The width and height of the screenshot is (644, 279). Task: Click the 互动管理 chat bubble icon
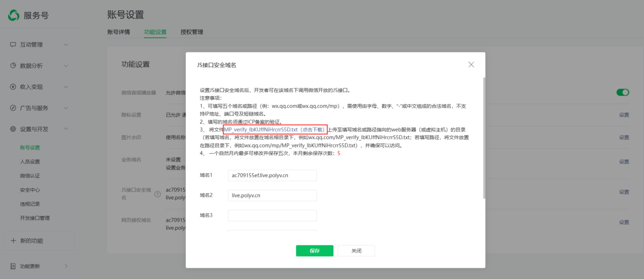click(x=13, y=45)
